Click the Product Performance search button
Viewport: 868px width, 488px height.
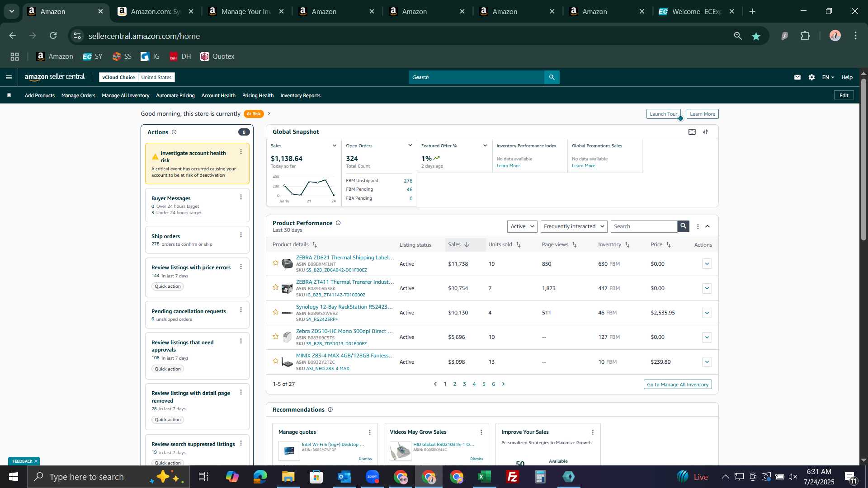point(683,226)
